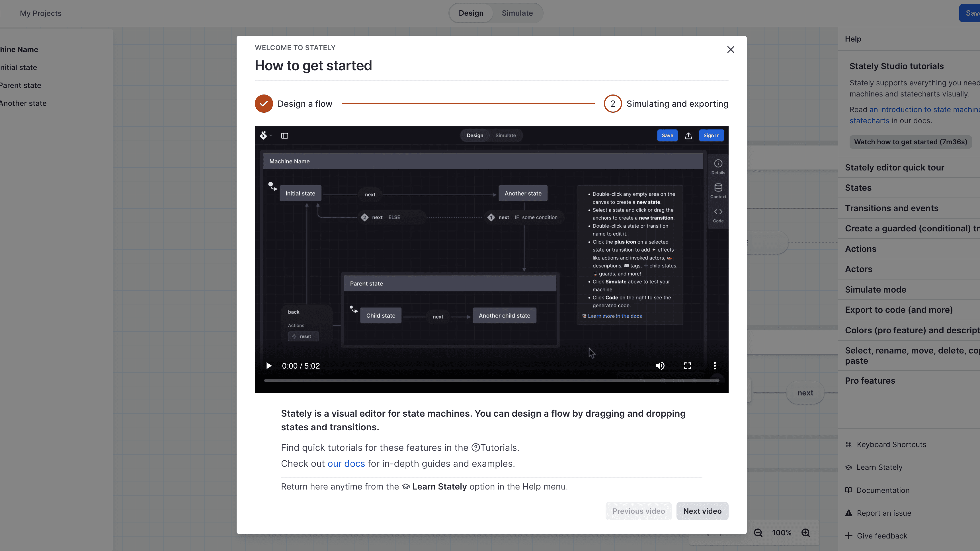Select the Design tab
The image size is (980, 551).
pos(471,13)
